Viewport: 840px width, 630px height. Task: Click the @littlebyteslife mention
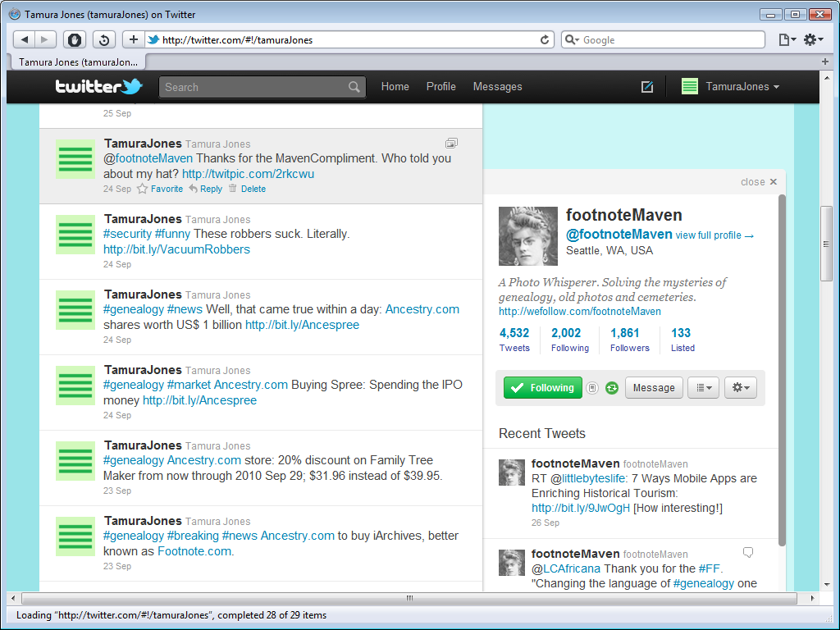tap(587, 478)
